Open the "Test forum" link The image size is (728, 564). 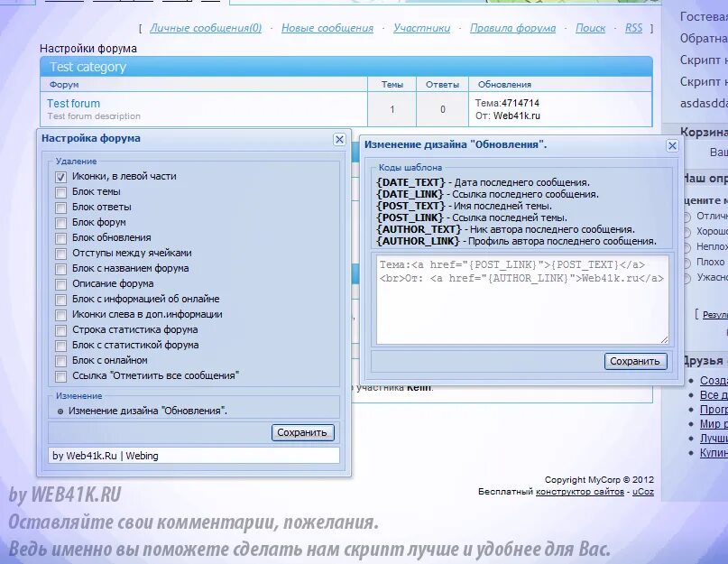[x=73, y=104]
